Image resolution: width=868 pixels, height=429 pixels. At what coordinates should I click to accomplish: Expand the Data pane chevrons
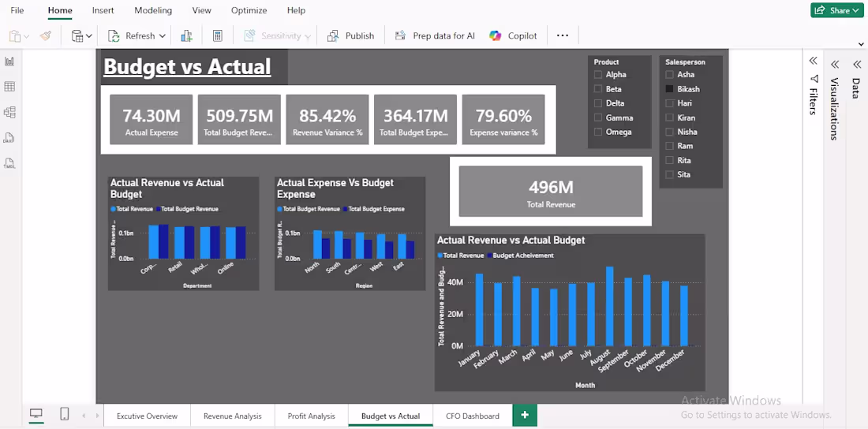click(x=857, y=64)
